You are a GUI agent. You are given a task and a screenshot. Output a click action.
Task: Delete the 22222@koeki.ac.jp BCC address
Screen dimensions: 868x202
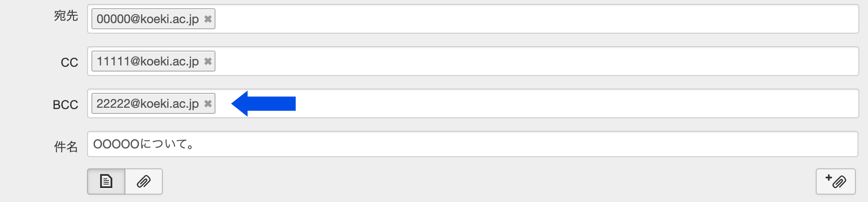point(208,104)
